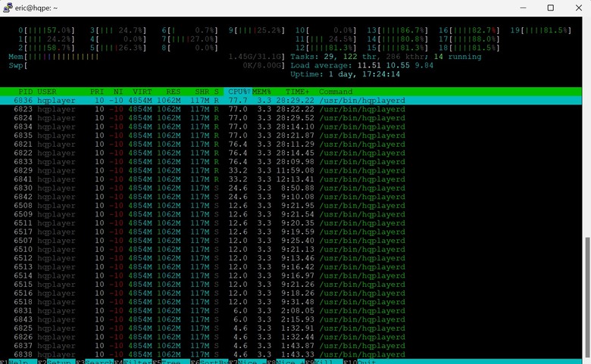
Task: Sort by MEM% column header
Action: tap(261, 92)
